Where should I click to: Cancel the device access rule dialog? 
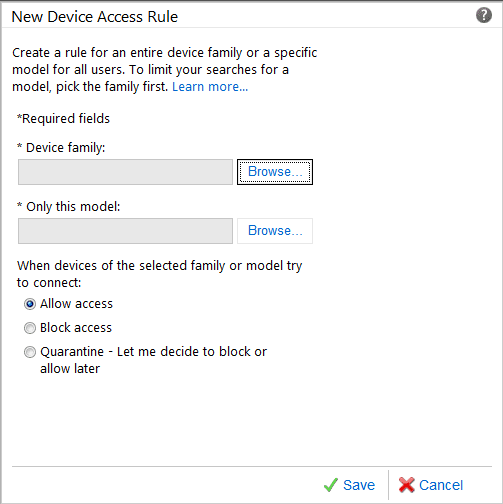click(x=431, y=485)
